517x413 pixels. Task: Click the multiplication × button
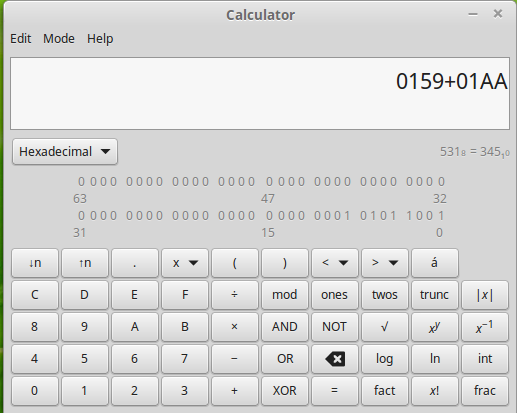click(235, 327)
